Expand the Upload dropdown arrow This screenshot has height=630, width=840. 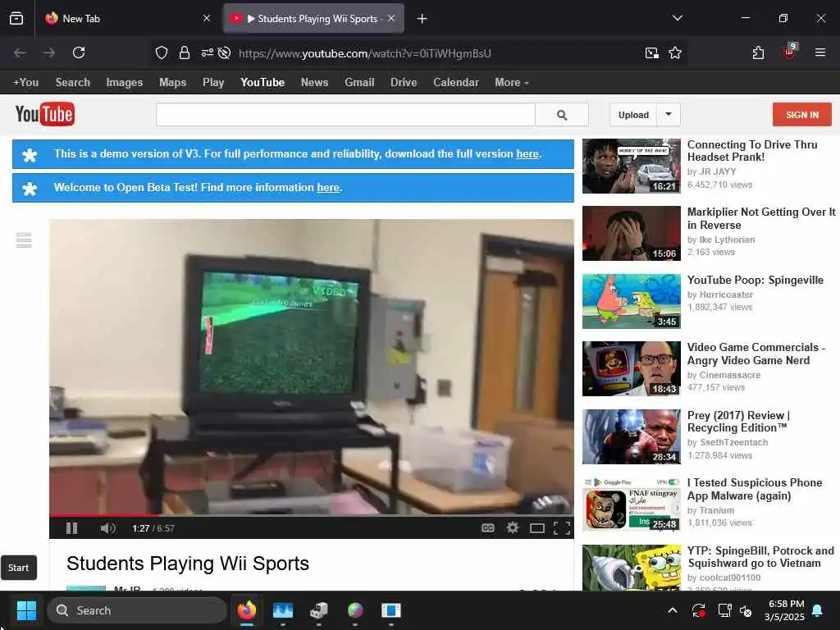point(669,115)
